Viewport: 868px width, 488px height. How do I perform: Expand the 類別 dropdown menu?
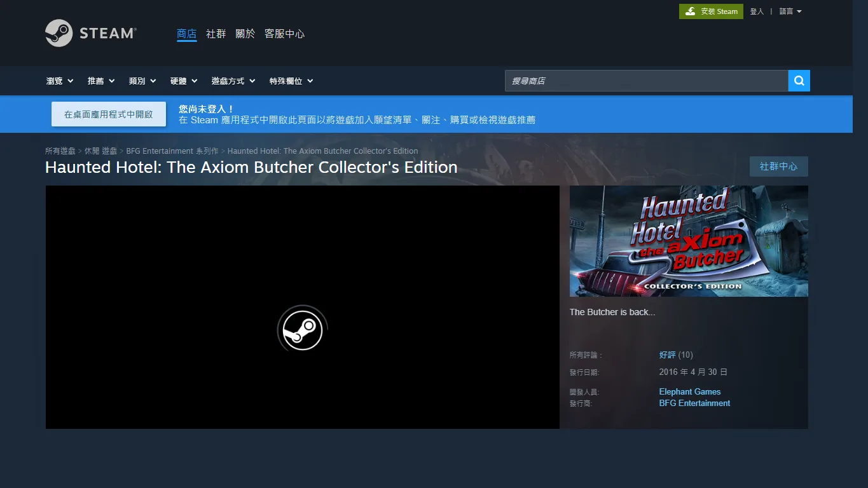(x=142, y=81)
